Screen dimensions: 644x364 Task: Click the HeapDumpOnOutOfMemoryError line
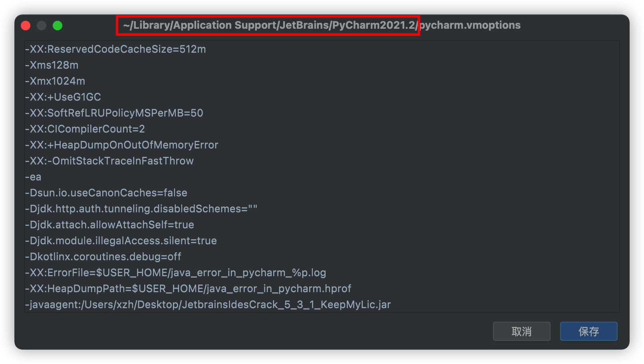pos(121,145)
